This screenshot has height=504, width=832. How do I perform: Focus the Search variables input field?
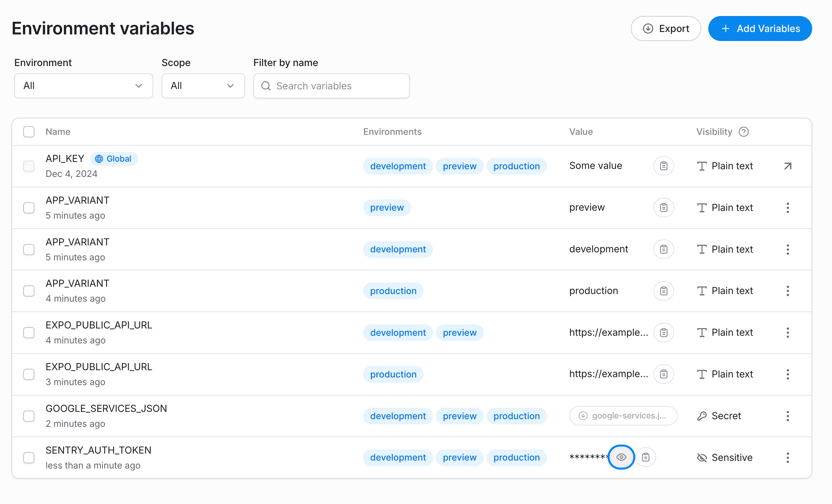click(331, 86)
